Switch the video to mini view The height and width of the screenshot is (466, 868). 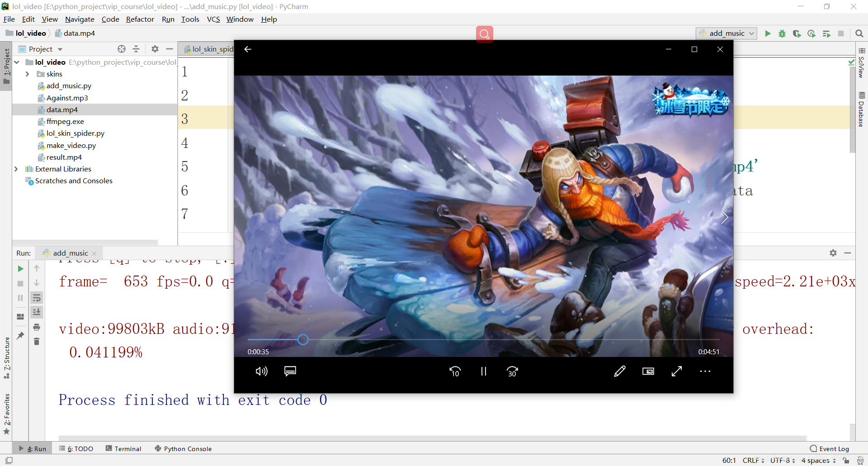(x=648, y=371)
